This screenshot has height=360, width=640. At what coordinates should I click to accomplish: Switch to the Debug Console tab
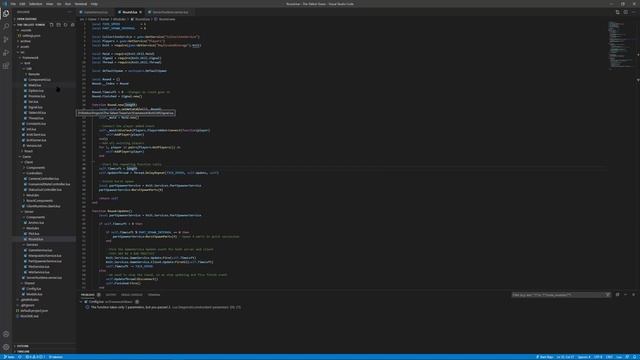click(x=131, y=295)
